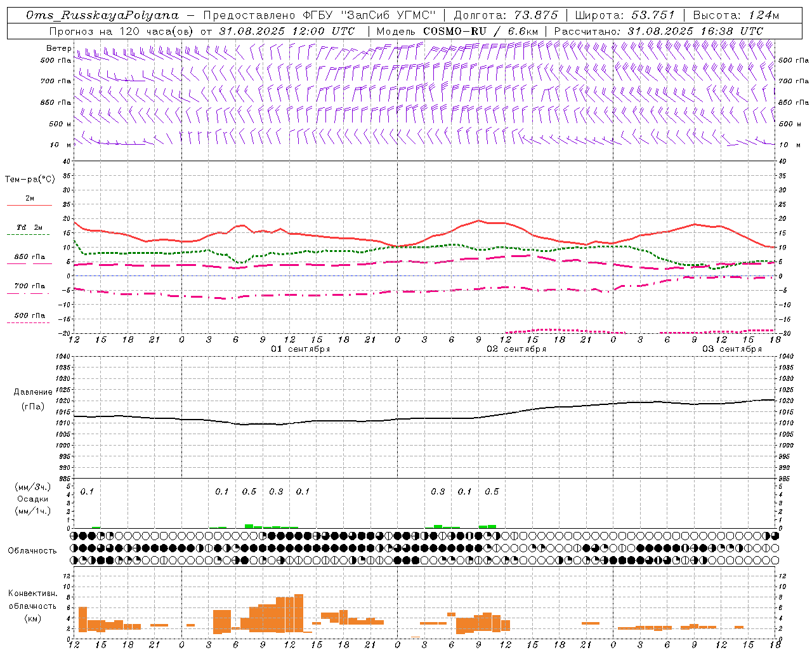Click the 0.5 precipitation value on 01 сентября
The image size is (812, 650).
tap(249, 491)
